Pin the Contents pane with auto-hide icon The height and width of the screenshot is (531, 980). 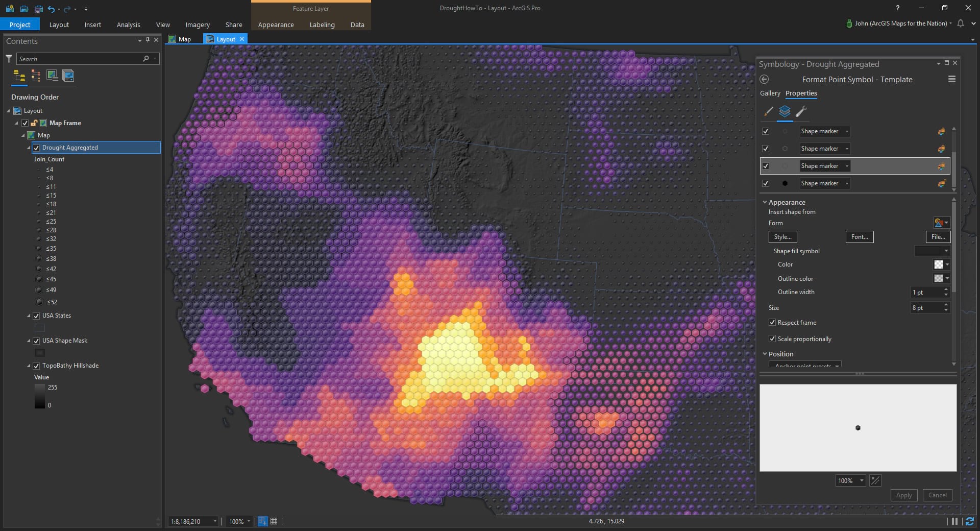148,40
